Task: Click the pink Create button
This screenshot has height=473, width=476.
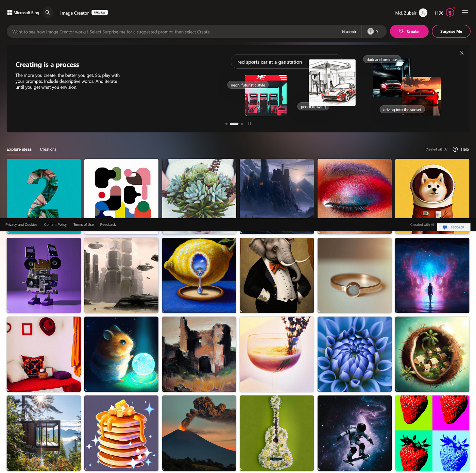Action: pyautogui.click(x=409, y=31)
